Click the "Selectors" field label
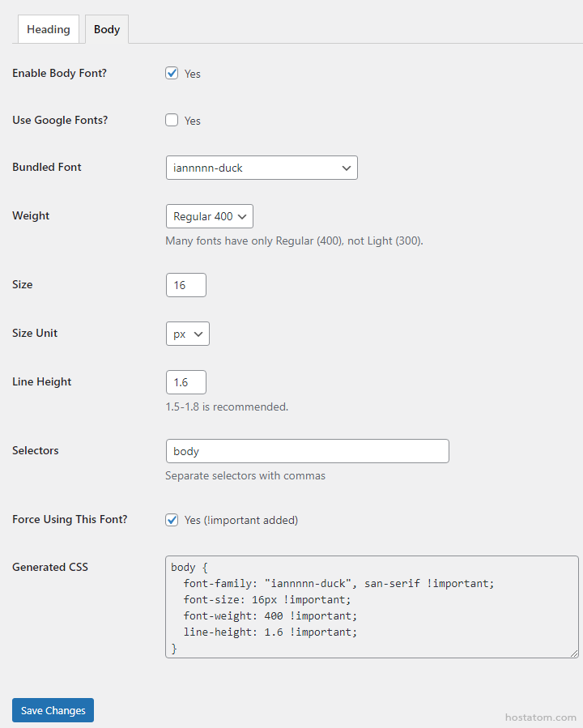Image resolution: width=583 pixels, height=728 pixels. (36, 451)
